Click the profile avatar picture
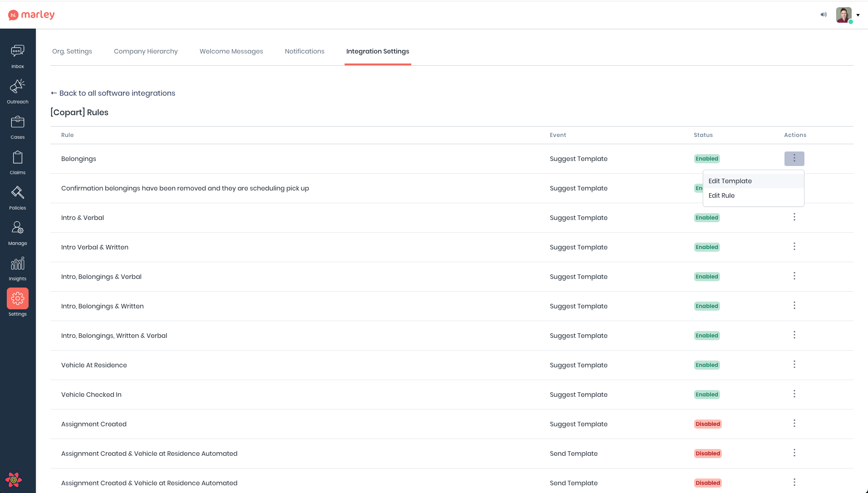Image resolution: width=868 pixels, height=493 pixels. [x=843, y=15]
